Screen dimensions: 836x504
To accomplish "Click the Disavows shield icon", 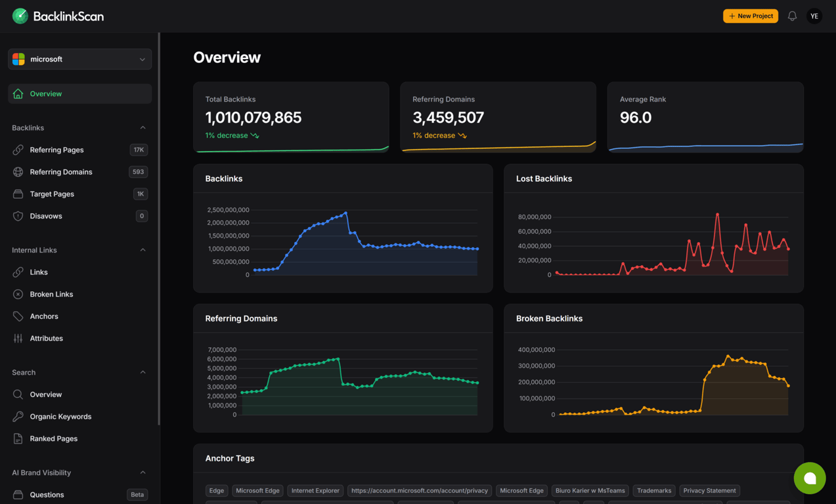I will pyautogui.click(x=18, y=216).
